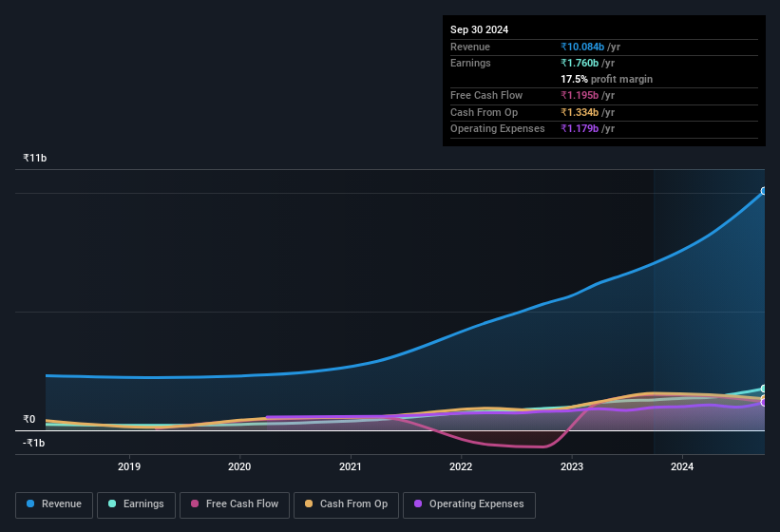
Task: Click the ₹1.760b earnings value
Action: point(580,63)
